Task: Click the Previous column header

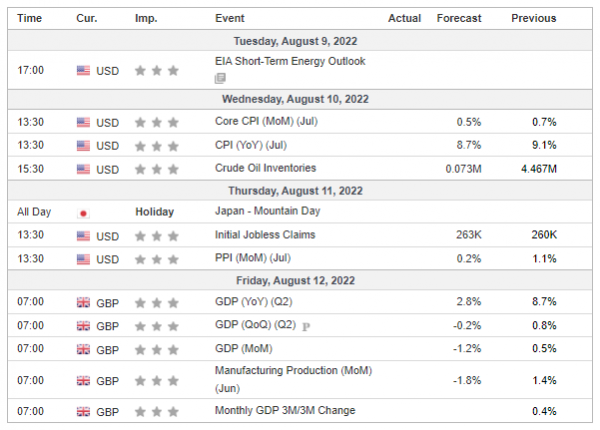Action: 534,18
